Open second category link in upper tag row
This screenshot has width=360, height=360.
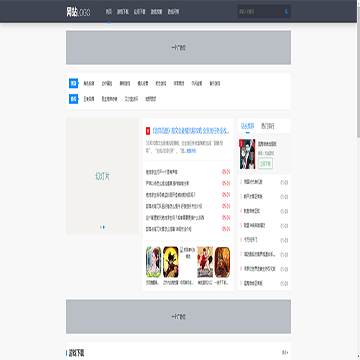[107, 83]
